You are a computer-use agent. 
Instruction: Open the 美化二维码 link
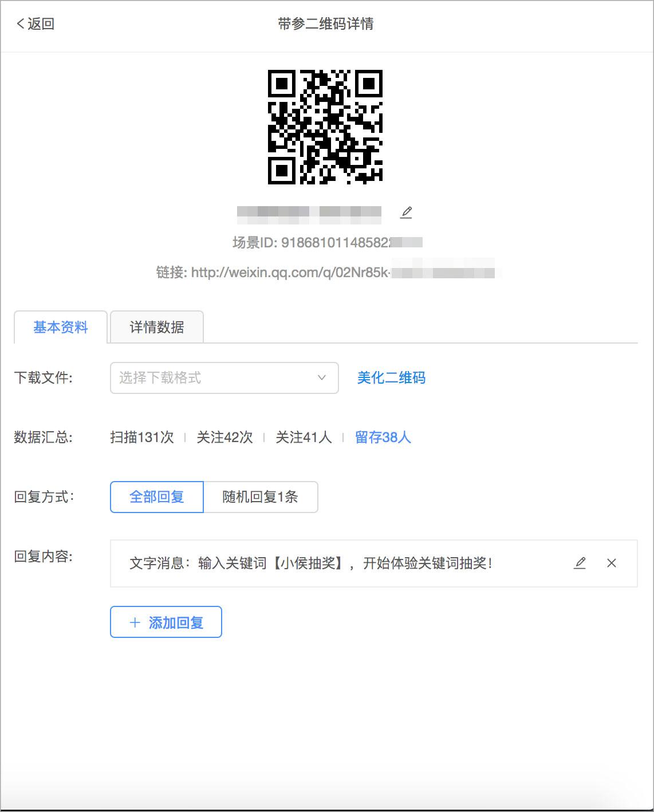click(391, 378)
